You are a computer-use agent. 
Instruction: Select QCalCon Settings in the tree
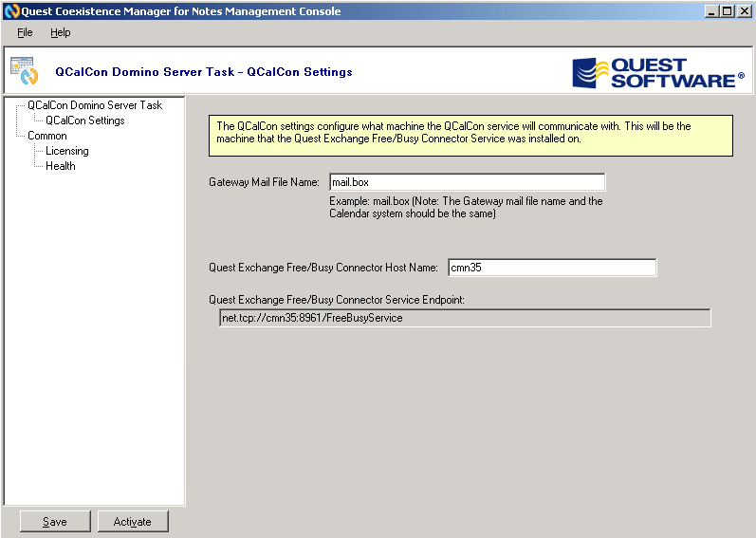[x=84, y=121]
